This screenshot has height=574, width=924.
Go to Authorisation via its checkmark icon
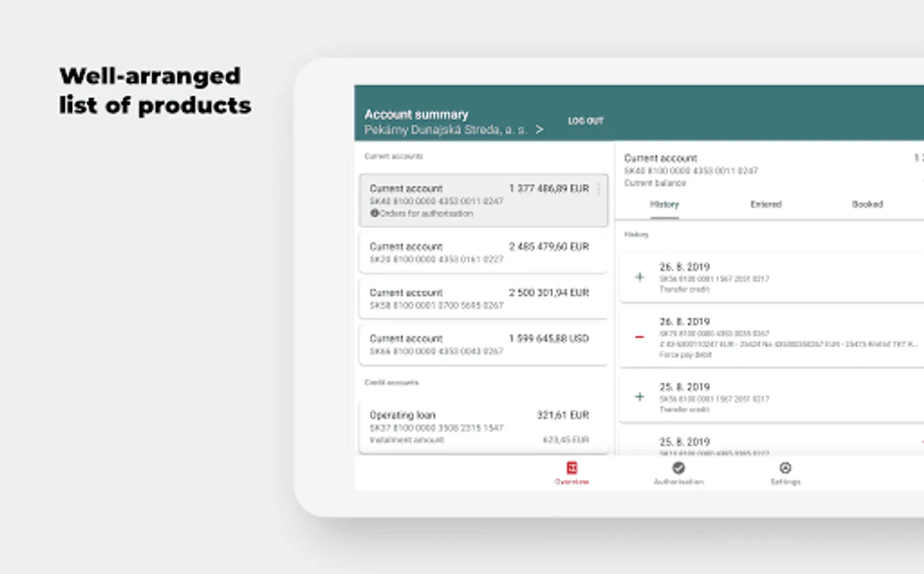coord(678,468)
